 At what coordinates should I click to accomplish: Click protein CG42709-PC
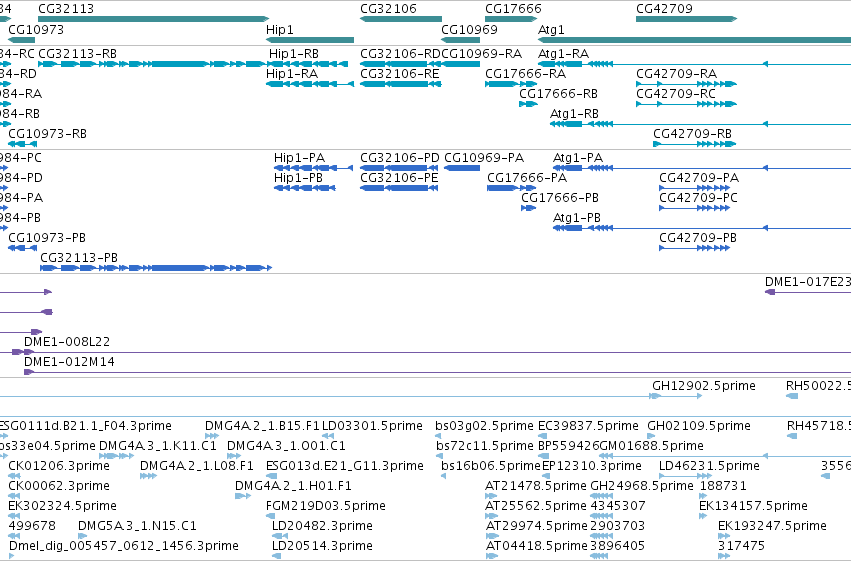(x=695, y=208)
